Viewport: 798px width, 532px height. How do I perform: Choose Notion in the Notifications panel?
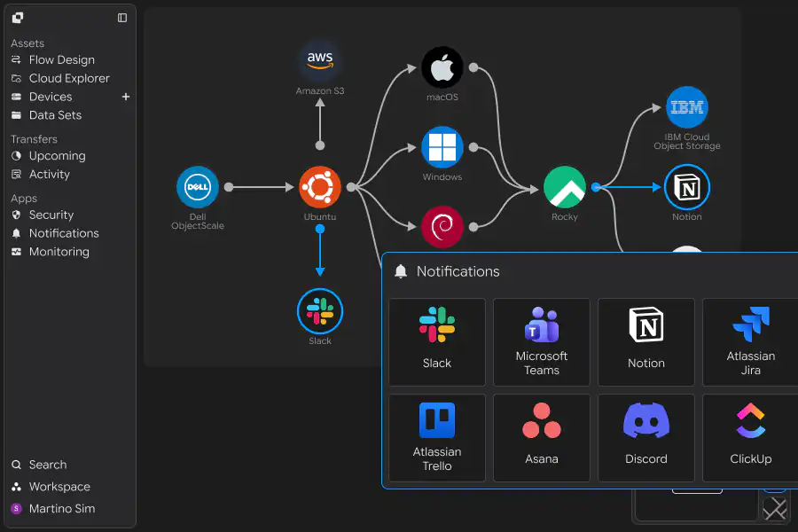(646, 342)
